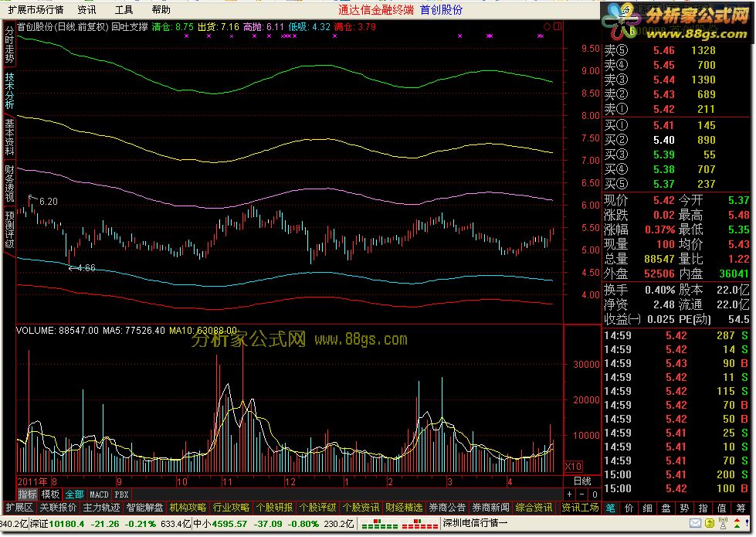Reset chart zoom with the 0 button
This screenshot has height=537, width=756.
[595, 495]
